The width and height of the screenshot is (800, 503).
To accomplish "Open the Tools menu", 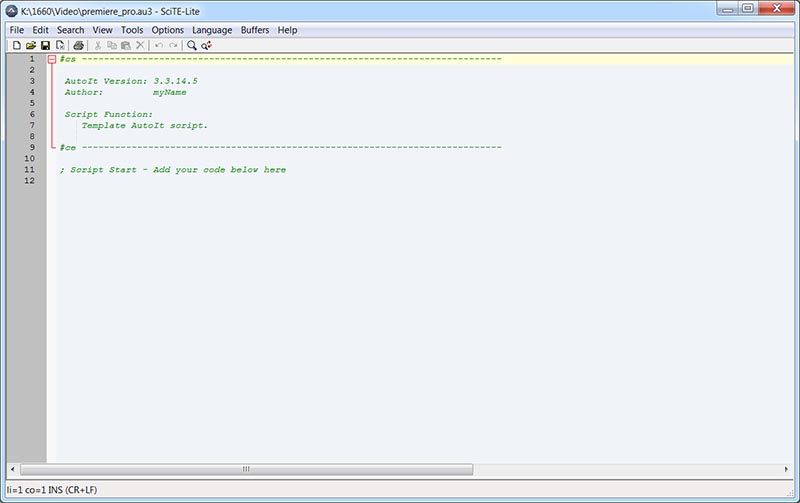I will pos(132,30).
